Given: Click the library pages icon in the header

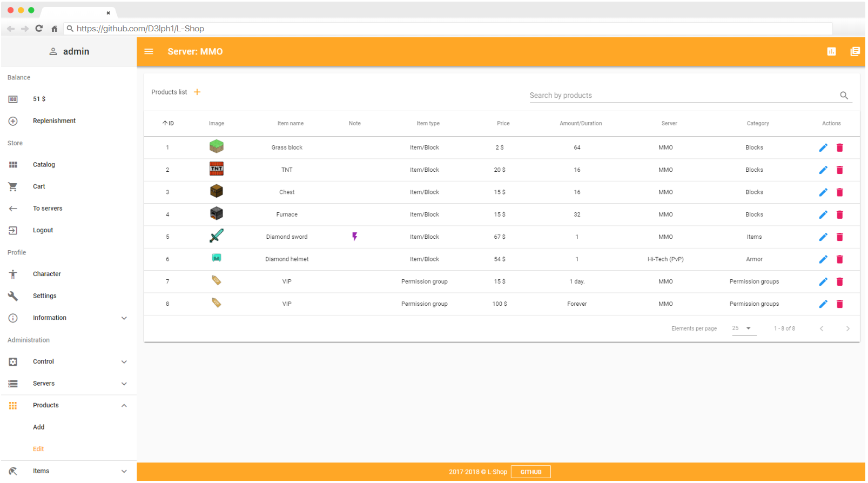Looking at the screenshot, I should point(855,51).
